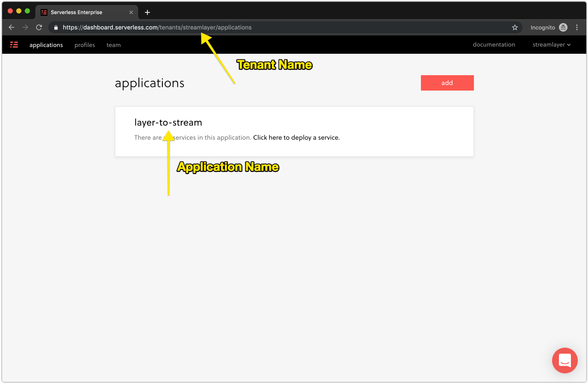Go to the team nav item
588x384 pixels.
pyautogui.click(x=114, y=45)
